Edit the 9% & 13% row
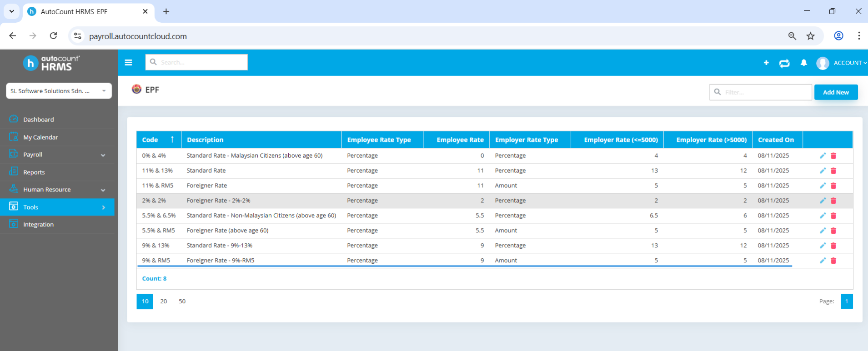This screenshot has width=868, height=351. (823, 246)
